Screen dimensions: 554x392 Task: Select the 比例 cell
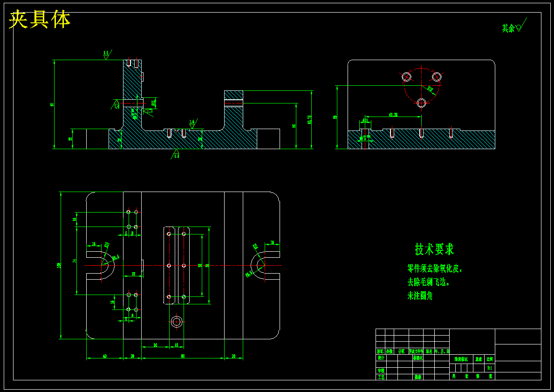pyautogui.click(x=490, y=359)
